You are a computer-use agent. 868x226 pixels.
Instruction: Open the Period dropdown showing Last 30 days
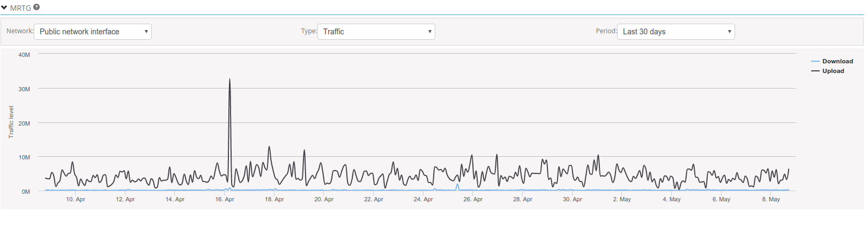676,32
